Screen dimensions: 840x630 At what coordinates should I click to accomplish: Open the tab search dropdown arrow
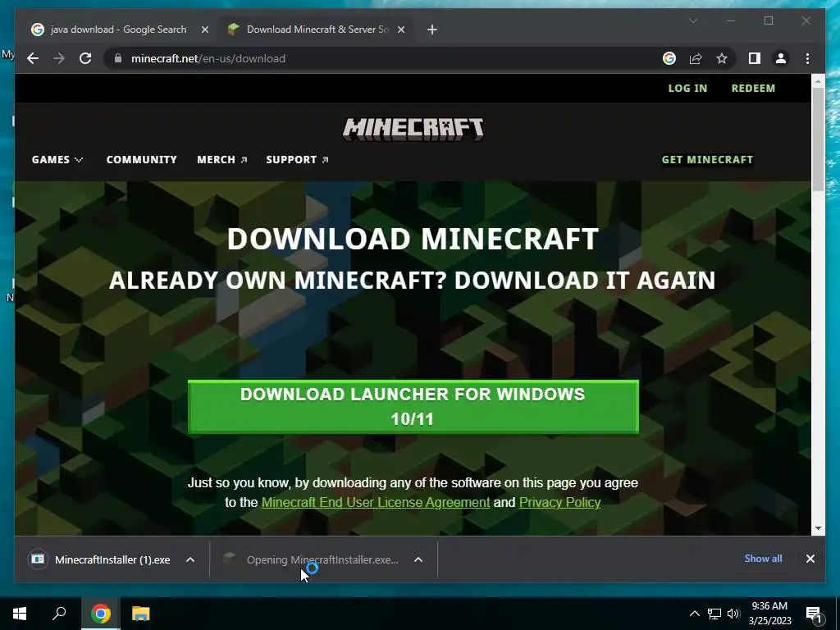[692, 21]
